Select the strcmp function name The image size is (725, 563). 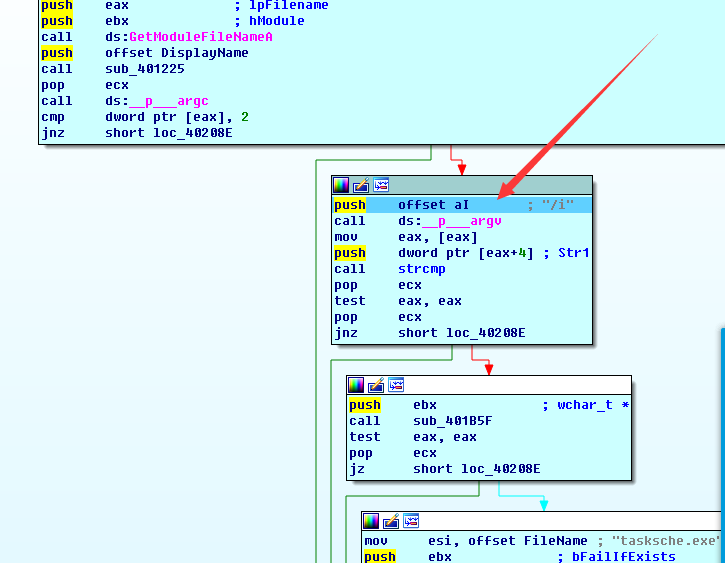coord(422,269)
